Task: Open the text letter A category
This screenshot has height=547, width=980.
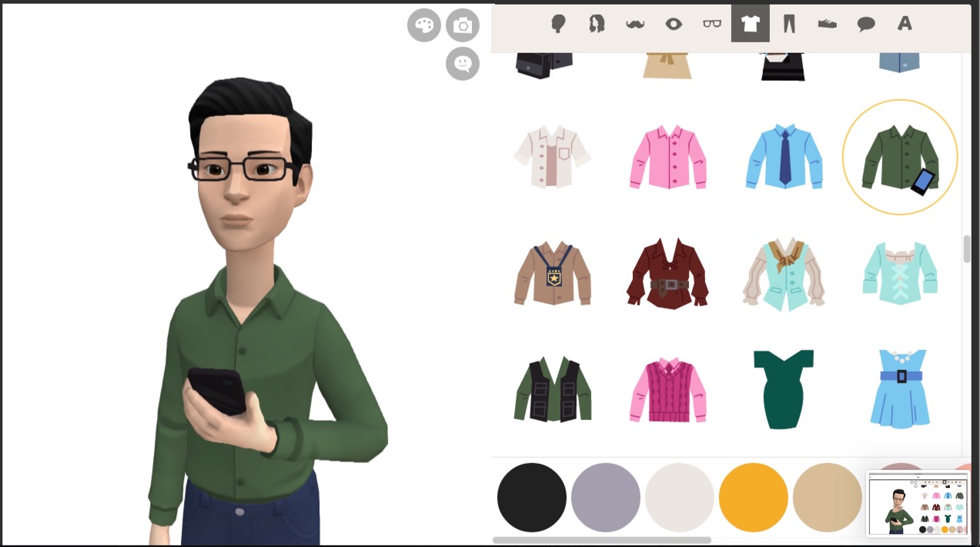Action: [905, 24]
